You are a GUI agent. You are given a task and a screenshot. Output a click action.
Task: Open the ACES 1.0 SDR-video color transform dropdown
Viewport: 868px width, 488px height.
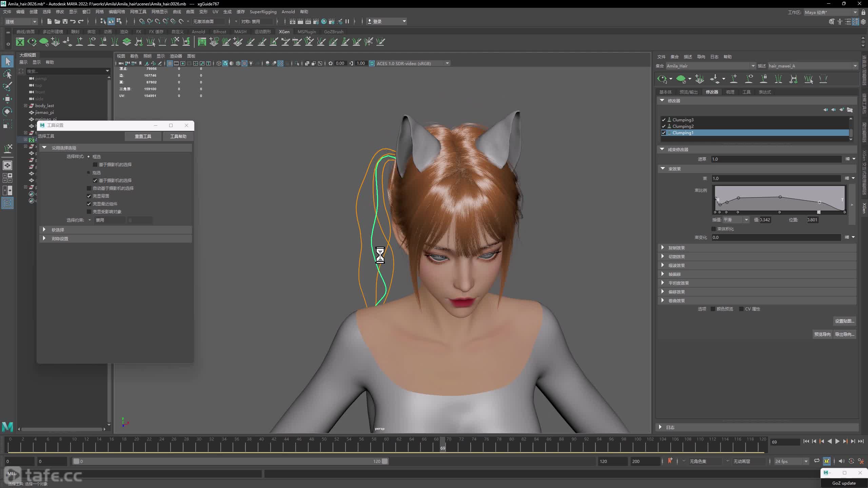click(413, 63)
